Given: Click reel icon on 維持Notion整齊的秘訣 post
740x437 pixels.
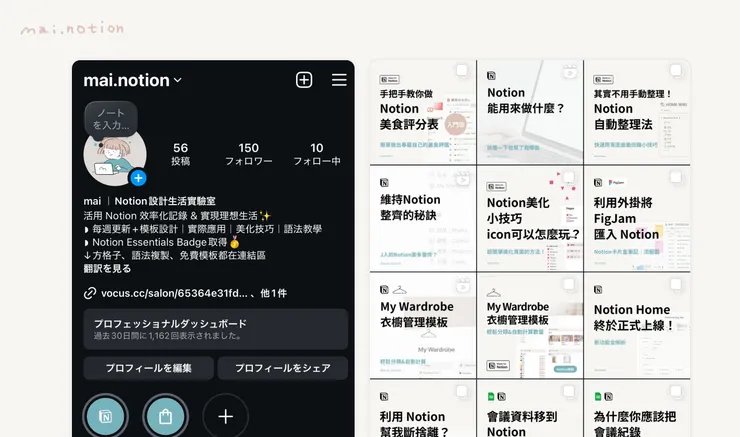Looking at the screenshot, I should (463, 179).
